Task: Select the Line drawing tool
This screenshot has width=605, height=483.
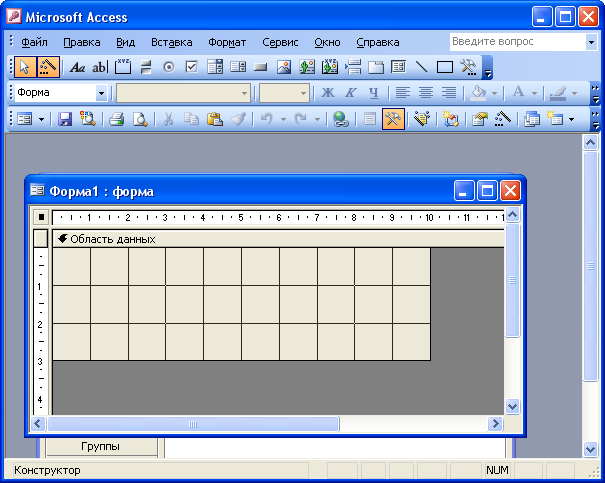Action: (421, 67)
